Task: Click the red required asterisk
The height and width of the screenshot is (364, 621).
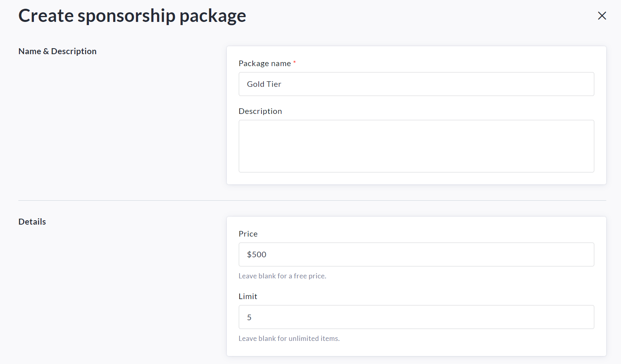Action: [295, 62]
